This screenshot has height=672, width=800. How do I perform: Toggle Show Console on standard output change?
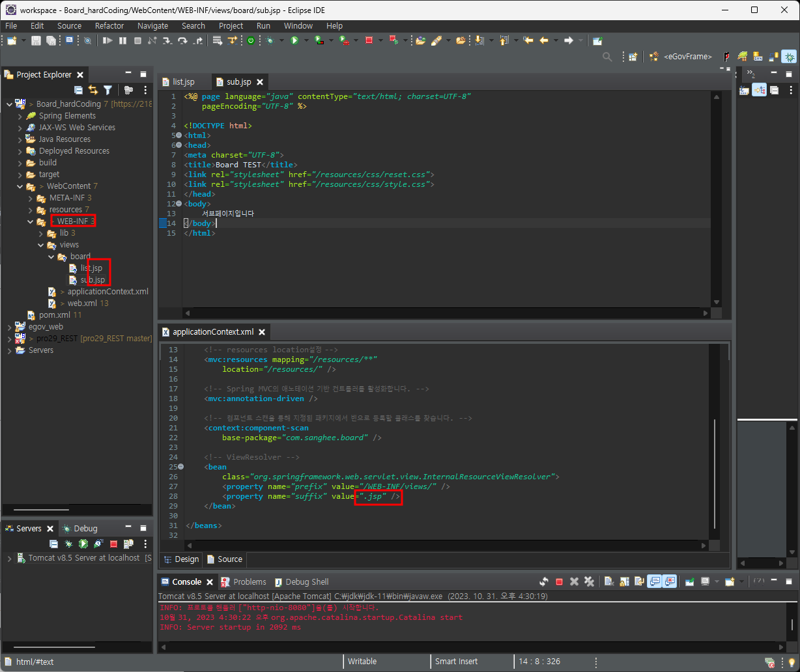point(655,581)
